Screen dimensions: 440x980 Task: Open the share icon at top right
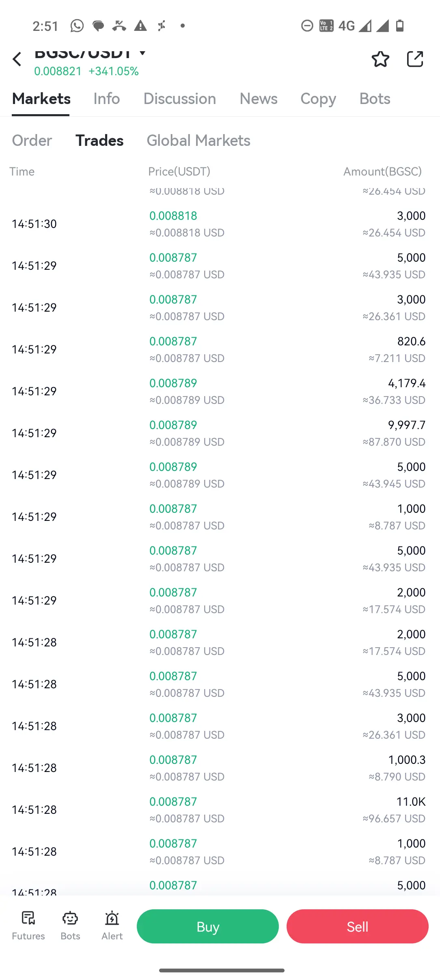(x=415, y=59)
